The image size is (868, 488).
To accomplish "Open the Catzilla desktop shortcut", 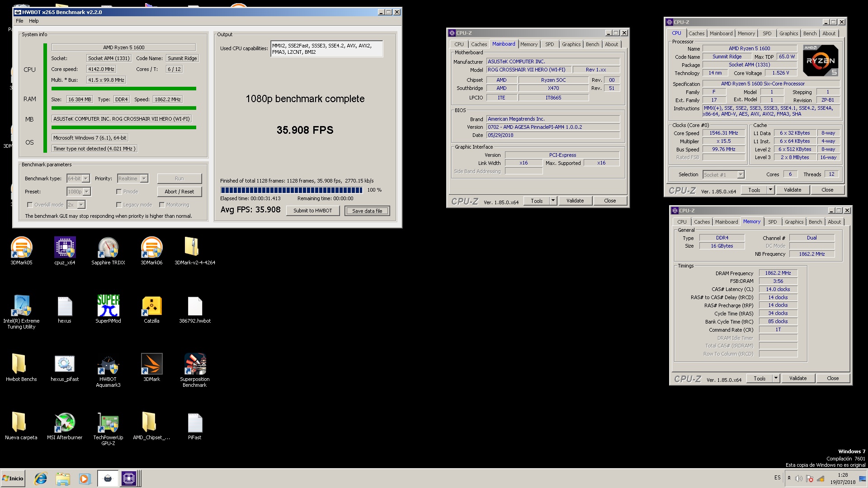I will coord(151,310).
